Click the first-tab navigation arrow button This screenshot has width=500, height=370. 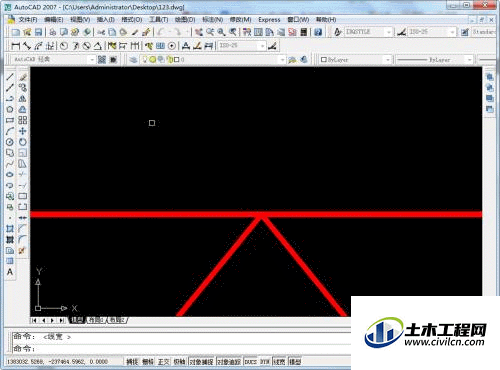[34, 320]
